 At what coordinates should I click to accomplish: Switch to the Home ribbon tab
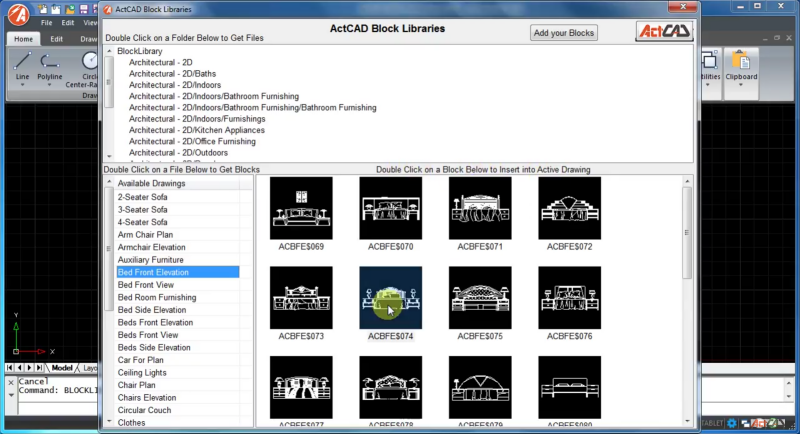[x=23, y=39]
